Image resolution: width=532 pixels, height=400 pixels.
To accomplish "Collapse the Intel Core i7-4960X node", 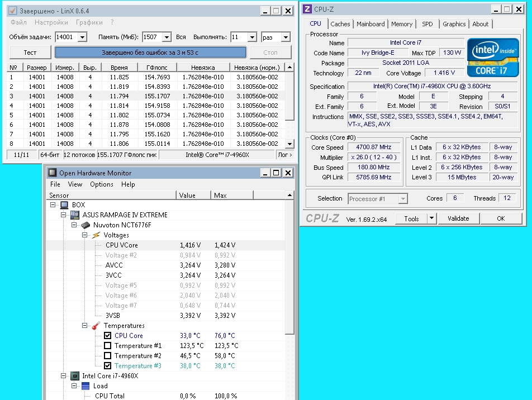I will tap(64, 375).
